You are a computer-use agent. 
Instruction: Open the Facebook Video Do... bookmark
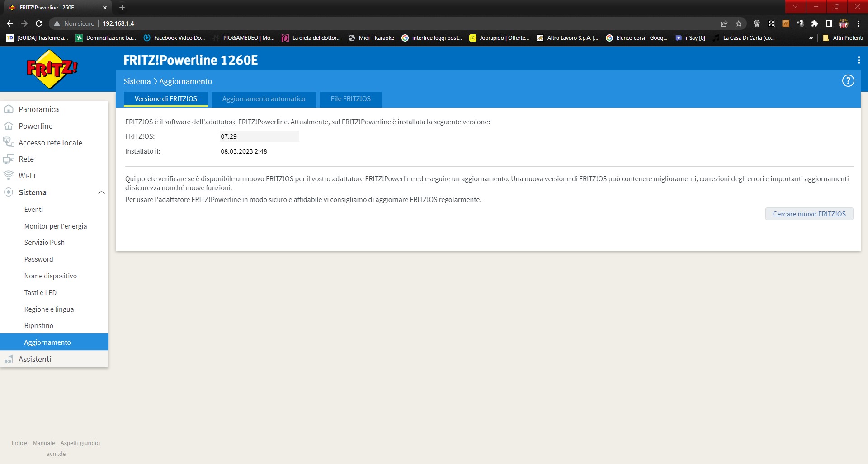point(174,38)
